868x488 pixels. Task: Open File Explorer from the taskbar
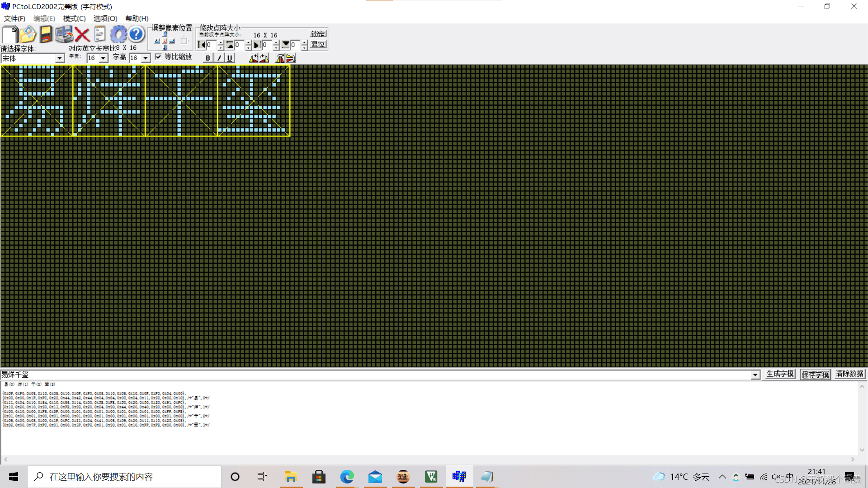pos(291,477)
